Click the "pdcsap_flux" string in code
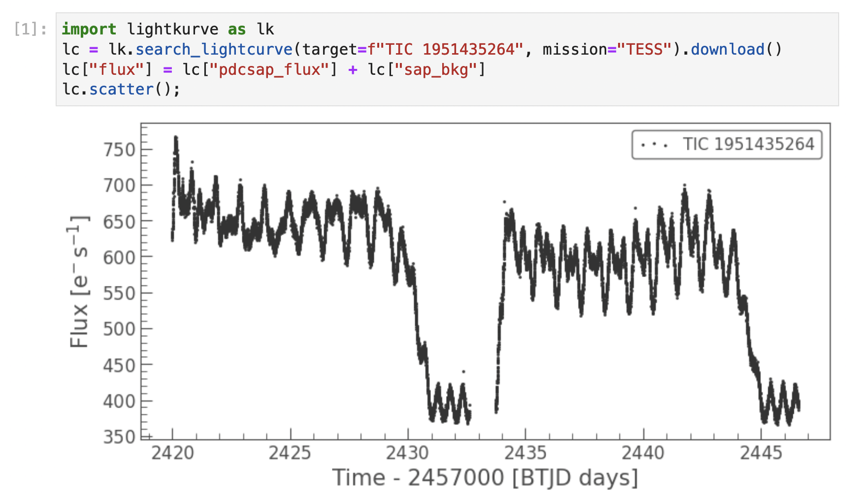850x504 pixels. click(269, 69)
